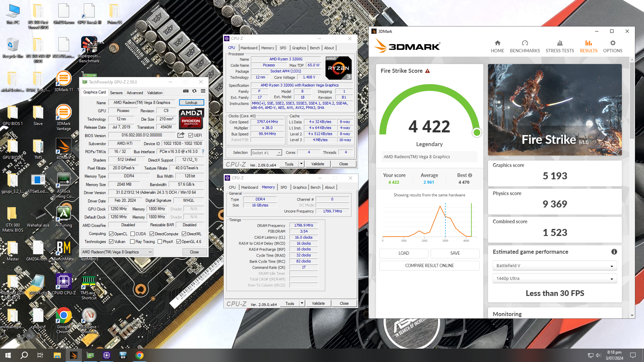
Task: Switch to the Advanced tab in GPU-Z
Action: [x=135, y=93]
